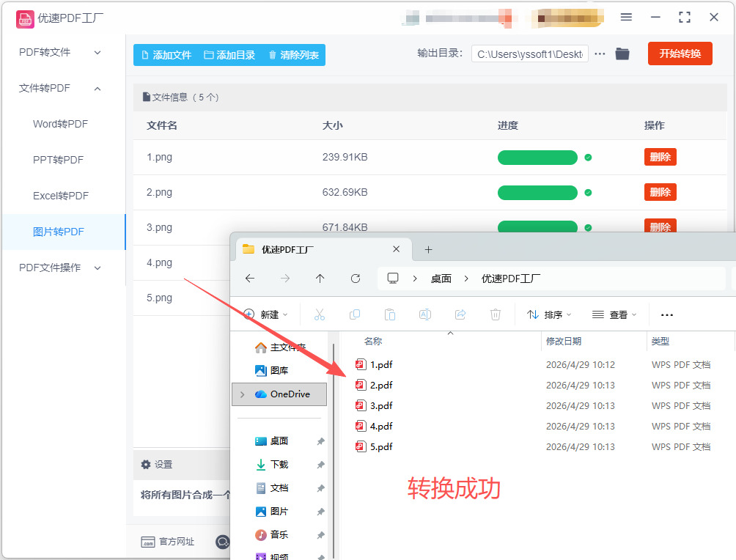Screen dimensions: 736x560
Task: Open Explorer's more options ellipsis menu
Action: point(667,315)
